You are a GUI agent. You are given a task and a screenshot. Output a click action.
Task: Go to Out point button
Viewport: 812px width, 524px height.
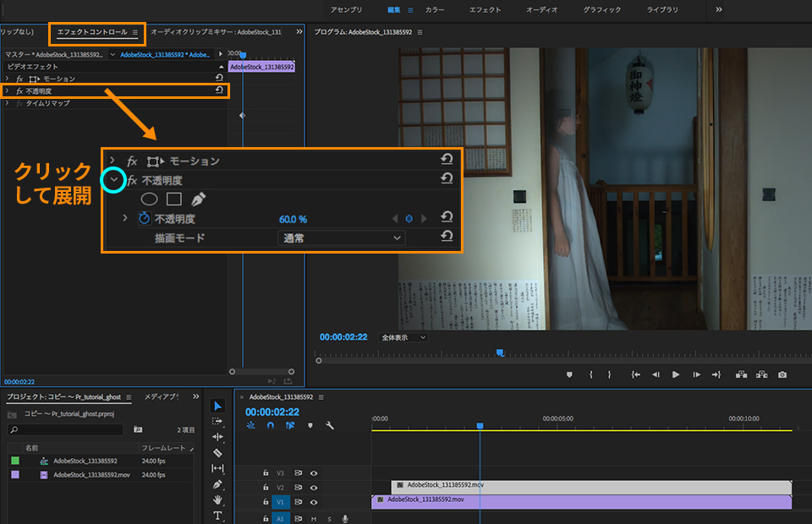click(716, 374)
